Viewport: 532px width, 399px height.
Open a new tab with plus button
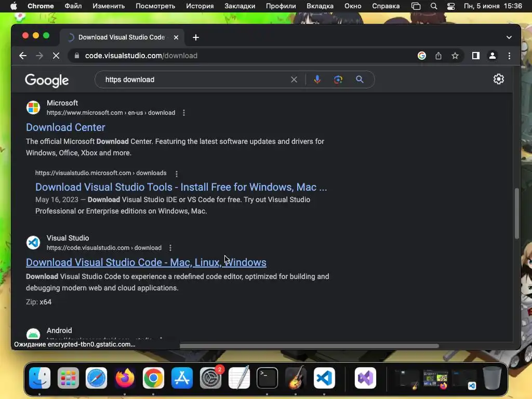pyautogui.click(x=196, y=37)
